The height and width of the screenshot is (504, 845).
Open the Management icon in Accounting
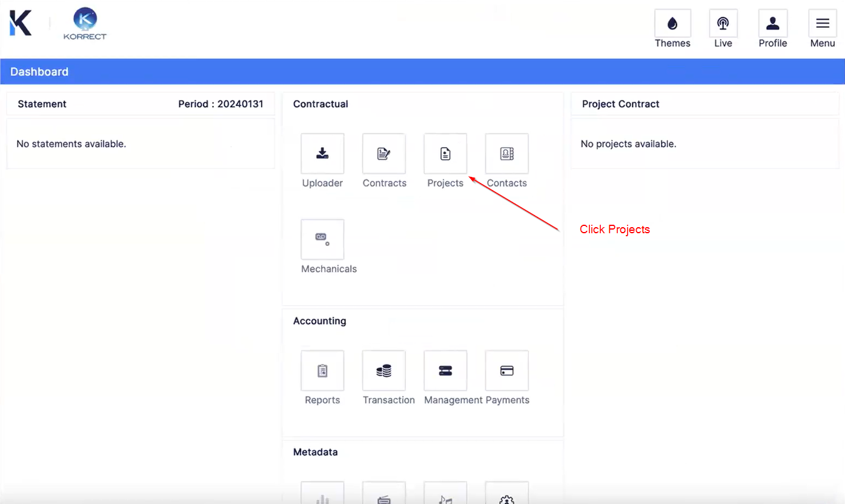click(445, 371)
